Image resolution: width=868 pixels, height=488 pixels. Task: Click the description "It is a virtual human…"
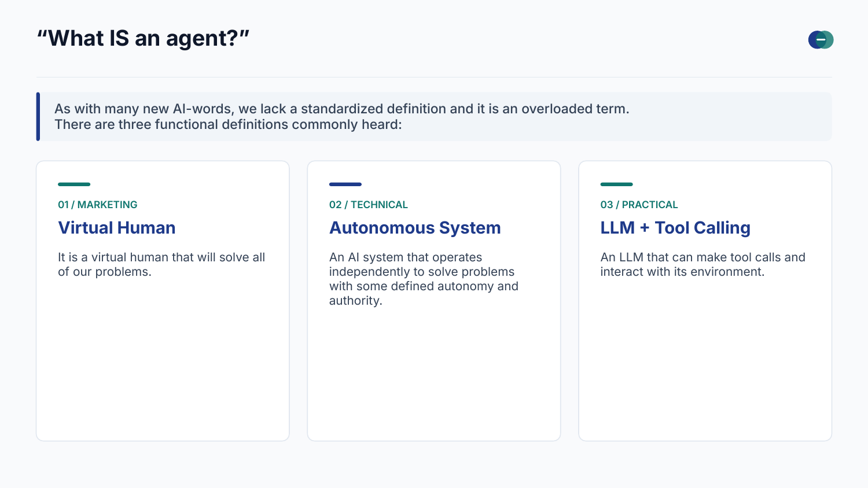coord(161,264)
